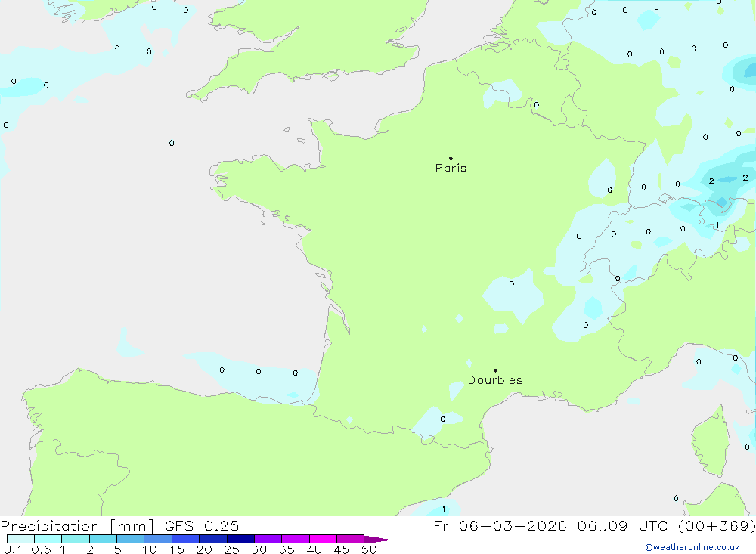The height and width of the screenshot is (554, 756).
Task: Pick the 40–45 mm magenta legend swatch
Action: tap(323, 539)
